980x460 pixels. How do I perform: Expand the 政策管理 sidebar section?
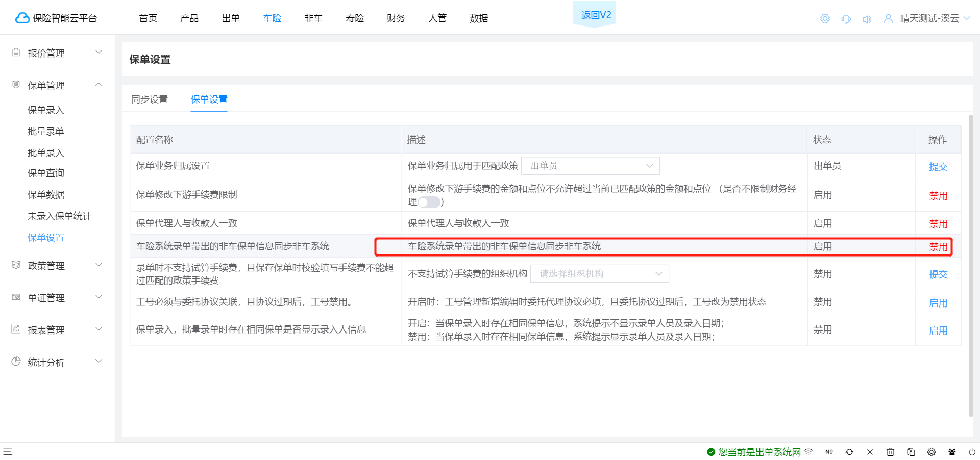[99, 265]
